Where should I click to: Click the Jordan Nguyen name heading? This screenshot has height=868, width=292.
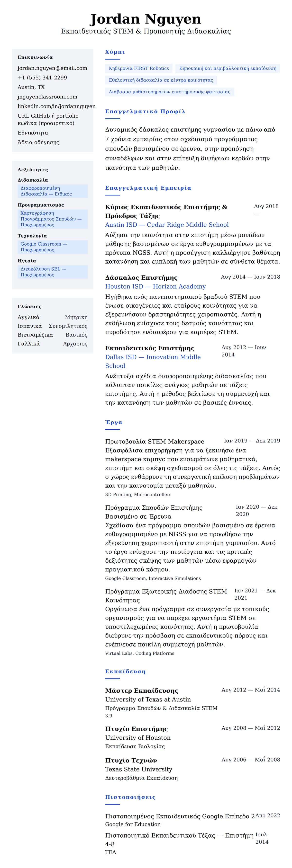pyautogui.click(x=146, y=19)
